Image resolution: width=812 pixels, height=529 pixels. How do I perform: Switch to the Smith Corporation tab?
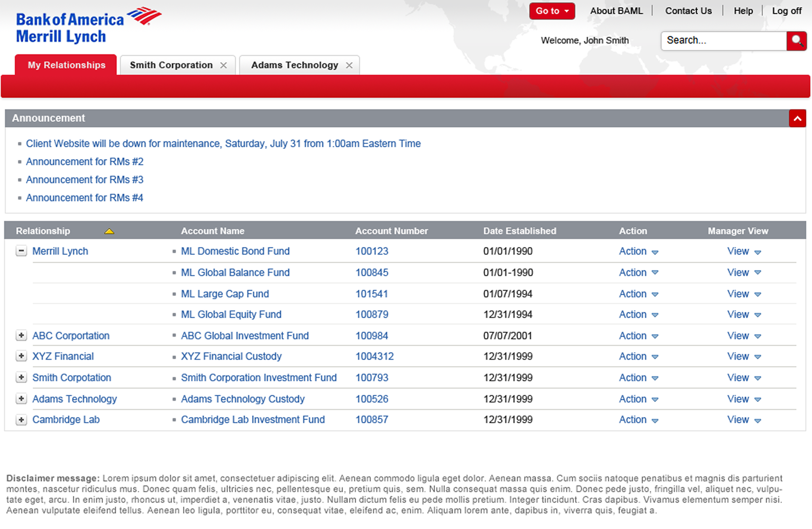click(x=171, y=65)
